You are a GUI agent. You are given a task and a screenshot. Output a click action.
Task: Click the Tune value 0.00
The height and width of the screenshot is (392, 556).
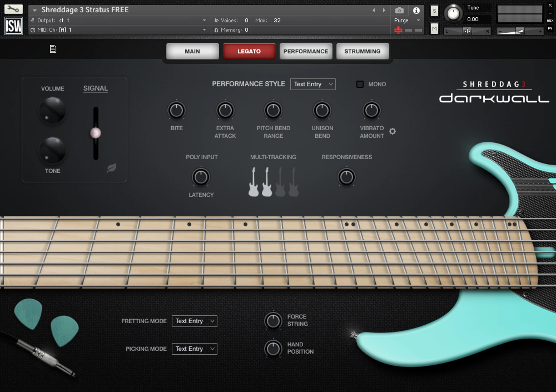(x=473, y=19)
